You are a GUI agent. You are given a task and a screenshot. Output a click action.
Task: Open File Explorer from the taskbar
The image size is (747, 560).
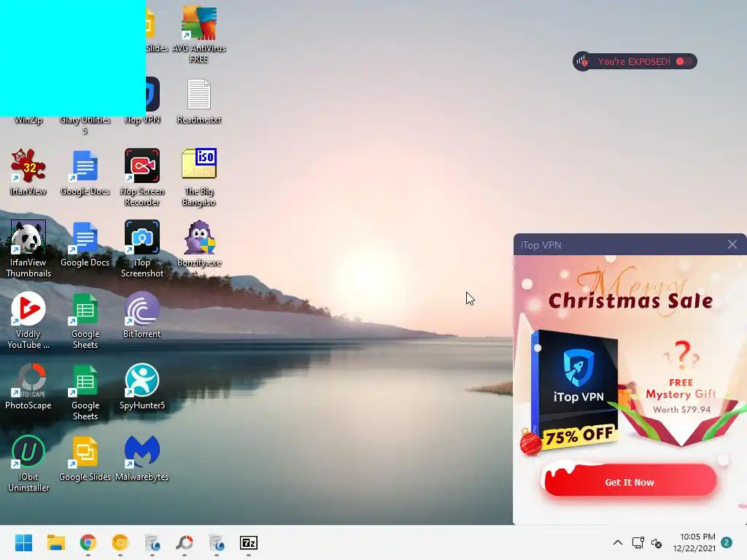(55, 542)
